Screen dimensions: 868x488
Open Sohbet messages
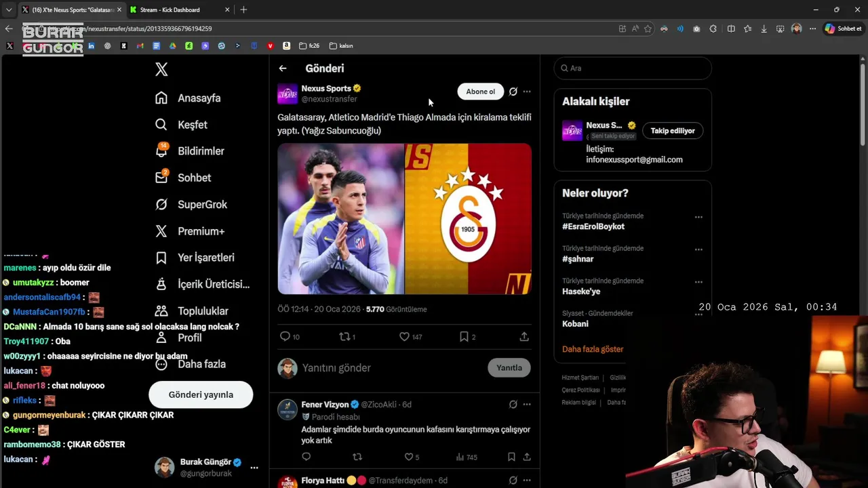tap(183, 178)
